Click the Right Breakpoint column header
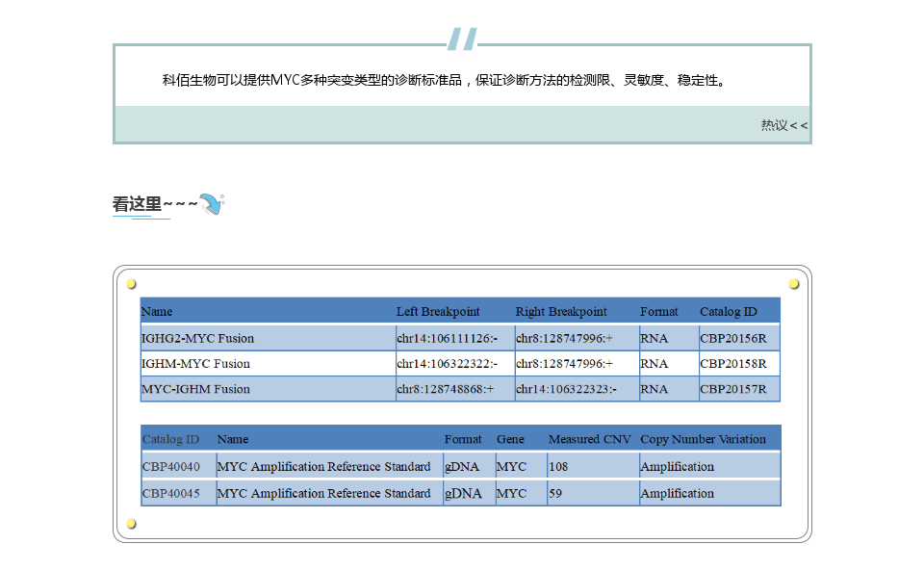The height and width of the screenshot is (570, 924). [x=561, y=312]
